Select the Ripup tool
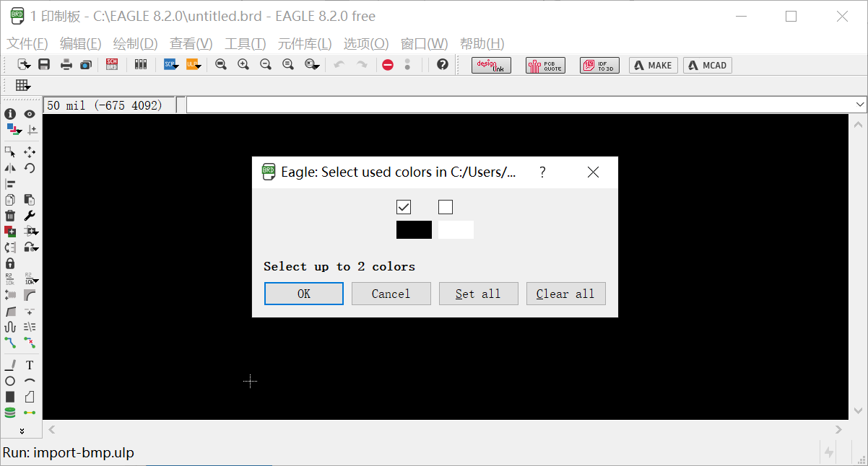868x466 pixels. point(30,343)
